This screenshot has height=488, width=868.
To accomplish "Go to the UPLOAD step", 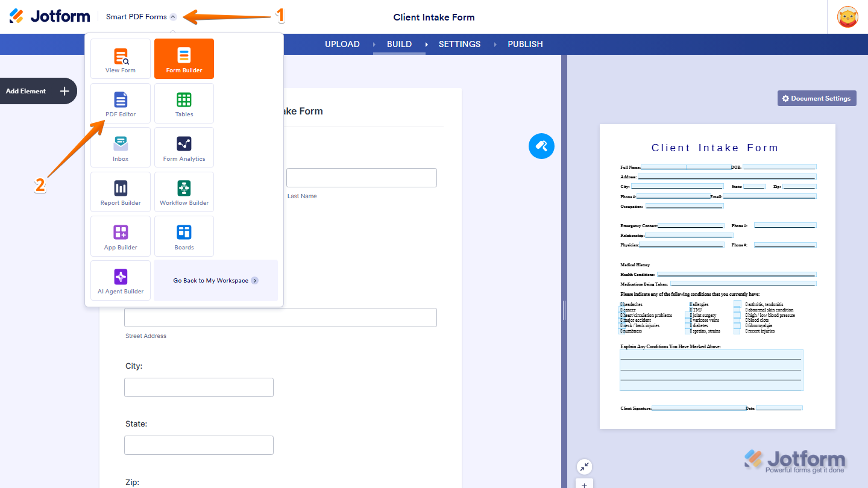I will (x=342, y=44).
